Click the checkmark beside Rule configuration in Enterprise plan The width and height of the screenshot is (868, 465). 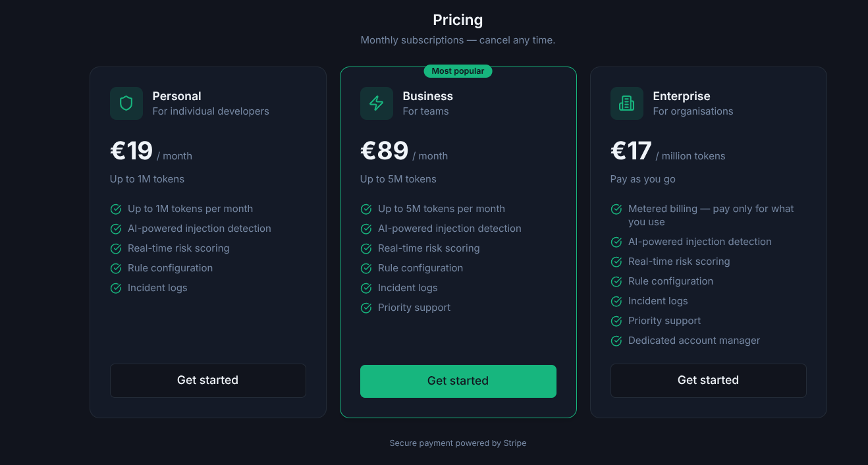coord(616,281)
